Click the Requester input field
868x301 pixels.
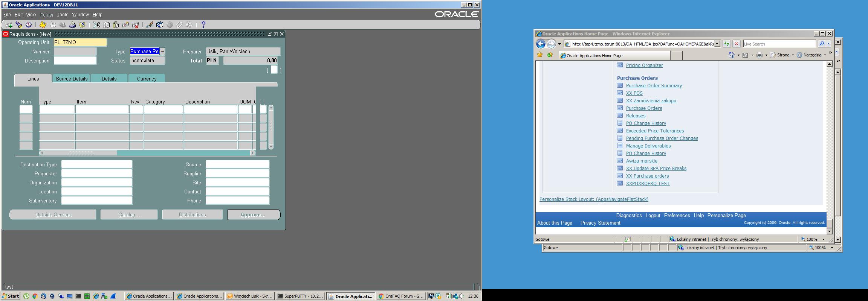pos(97,173)
